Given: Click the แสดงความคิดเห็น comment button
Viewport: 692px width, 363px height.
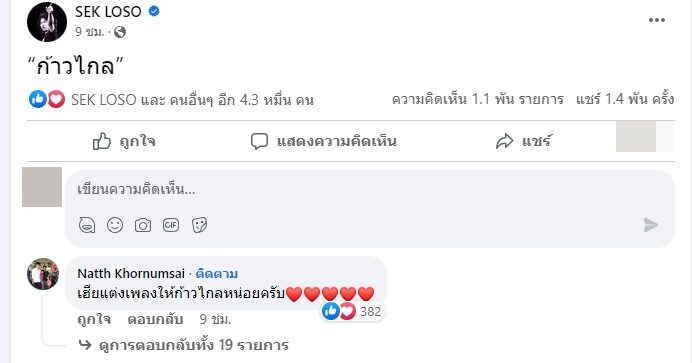Looking at the screenshot, I should [x=323, y=141].
